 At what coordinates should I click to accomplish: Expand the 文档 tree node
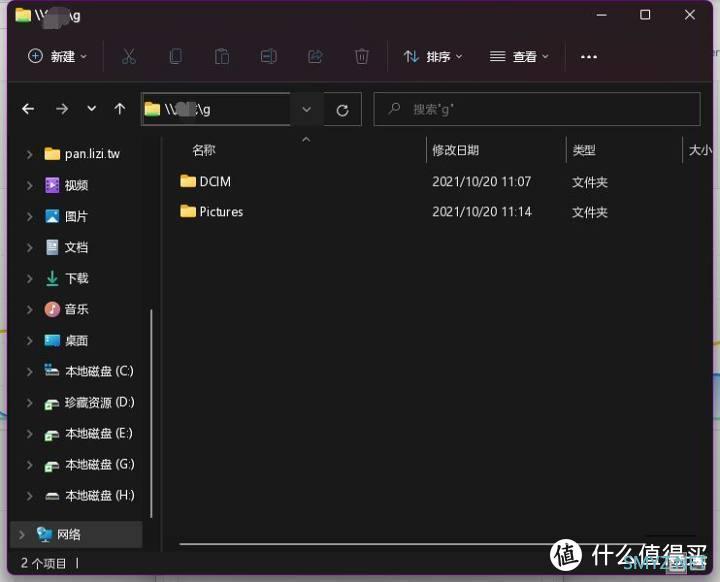[29, 248]
